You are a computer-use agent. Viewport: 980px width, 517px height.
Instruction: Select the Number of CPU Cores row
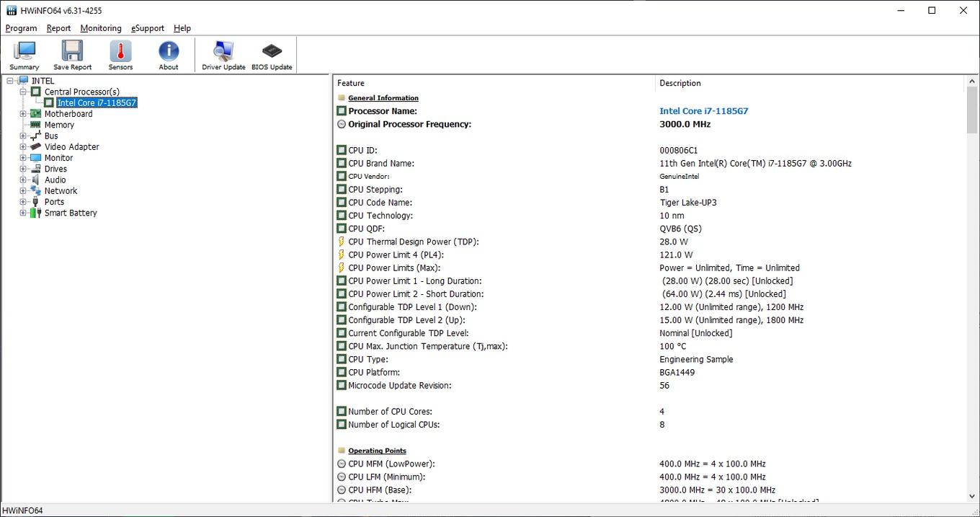[x=649, y=412]
